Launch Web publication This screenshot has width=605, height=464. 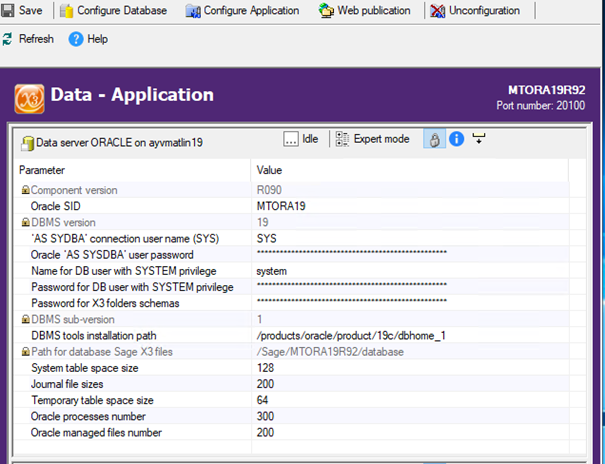click(x=364, y=11)
